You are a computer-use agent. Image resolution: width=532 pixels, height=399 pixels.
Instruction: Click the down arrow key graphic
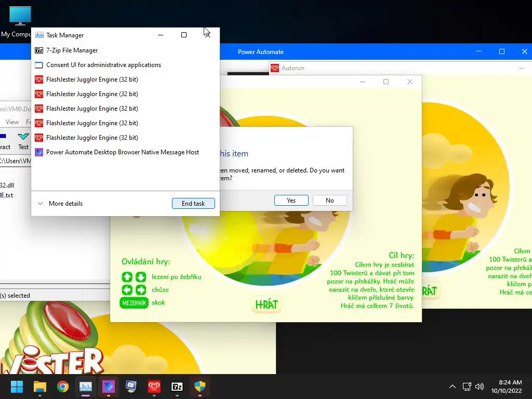coord(141,277)
